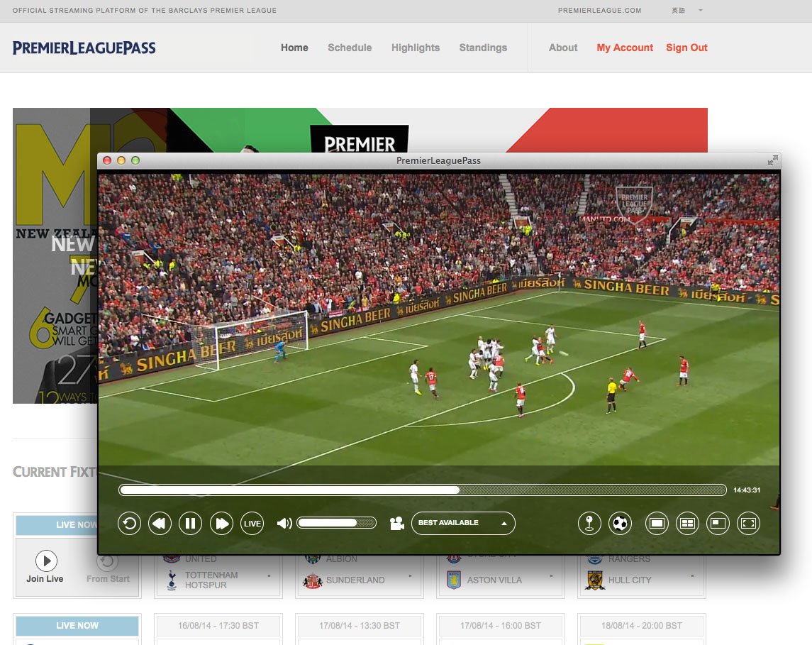Fast forward the video

tap(222, 523)
